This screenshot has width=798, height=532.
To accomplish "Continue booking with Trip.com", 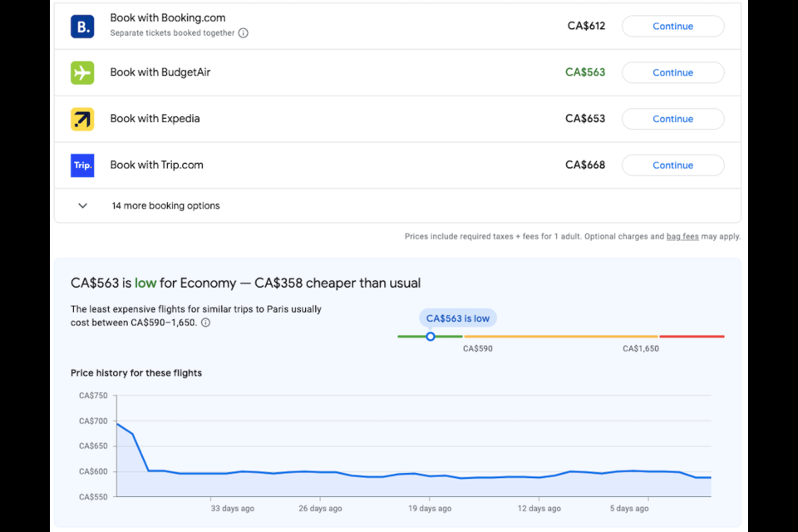I will point(672,165).
